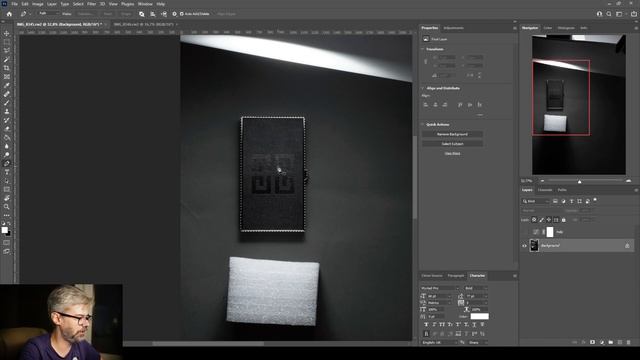
Task: Click Select Subject button
Action: point(452,144)
